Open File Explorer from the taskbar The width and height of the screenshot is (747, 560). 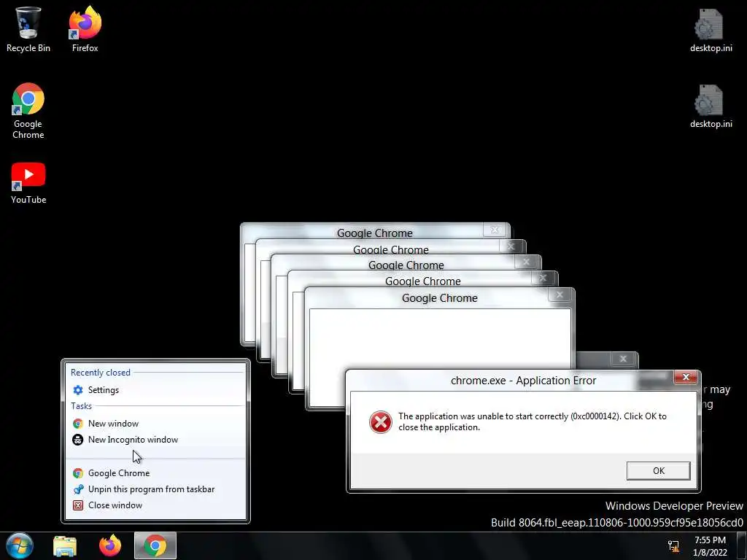(65, 546)
